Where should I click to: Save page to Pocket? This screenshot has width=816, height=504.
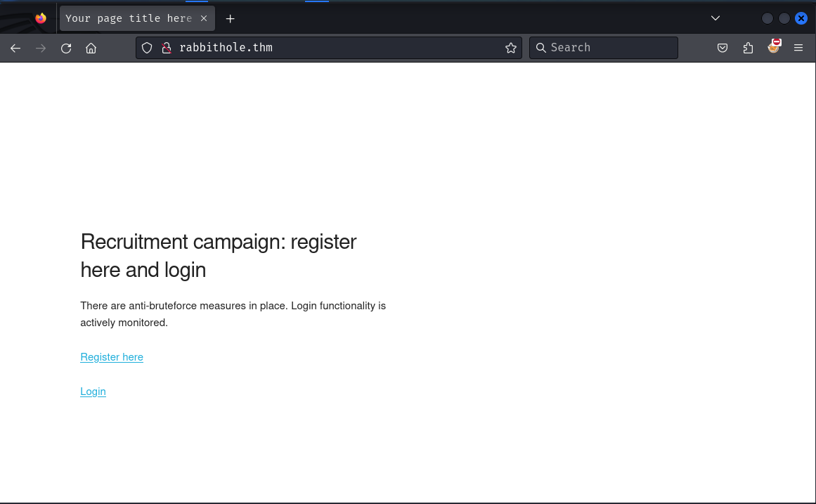[x=723, y=48]
